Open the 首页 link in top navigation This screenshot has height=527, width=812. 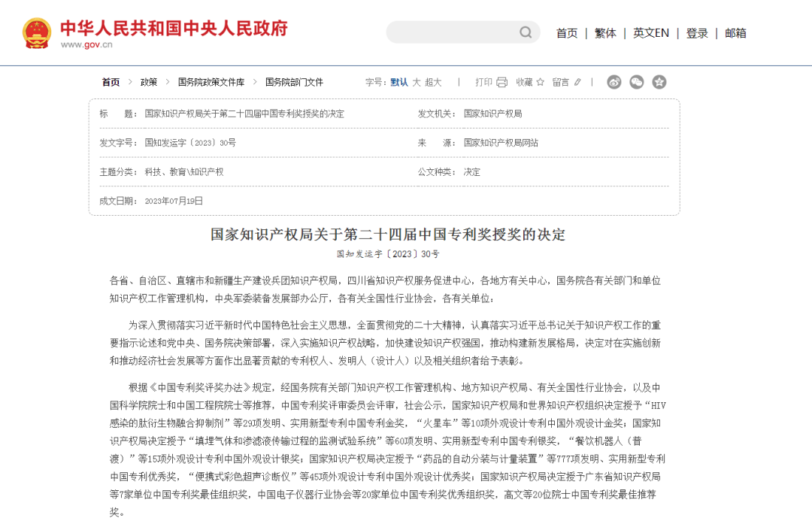[x=567, y=33]
